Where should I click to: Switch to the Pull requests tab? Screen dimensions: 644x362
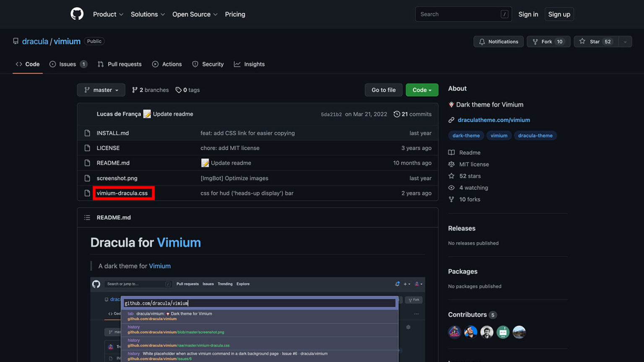[124, 64]
